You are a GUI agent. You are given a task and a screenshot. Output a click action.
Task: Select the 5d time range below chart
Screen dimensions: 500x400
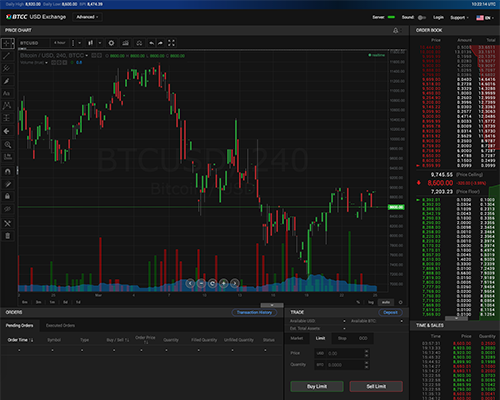[65, 302]
